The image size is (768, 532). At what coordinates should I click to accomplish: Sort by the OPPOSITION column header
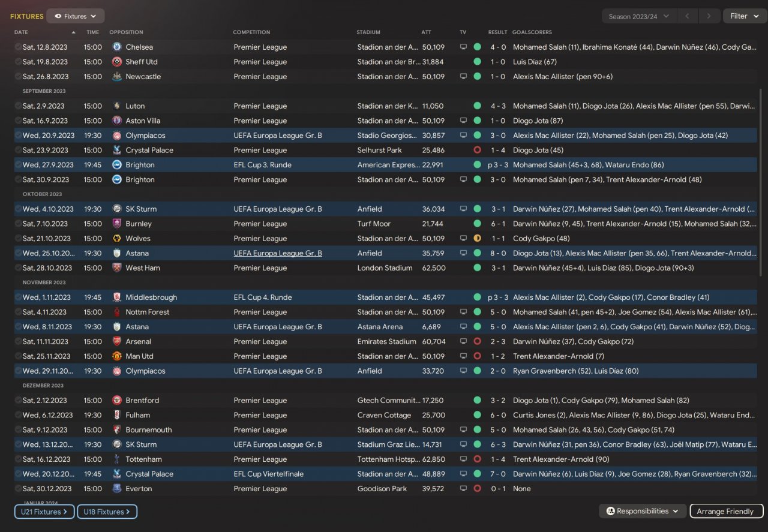pos(126,32)
